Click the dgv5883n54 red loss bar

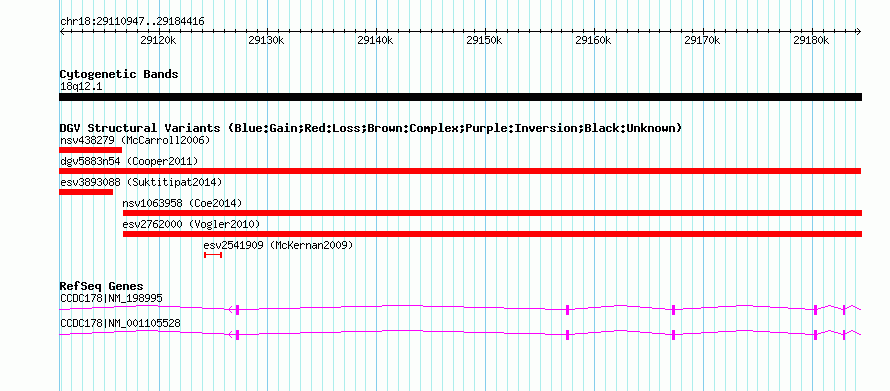tap(460, 171)
